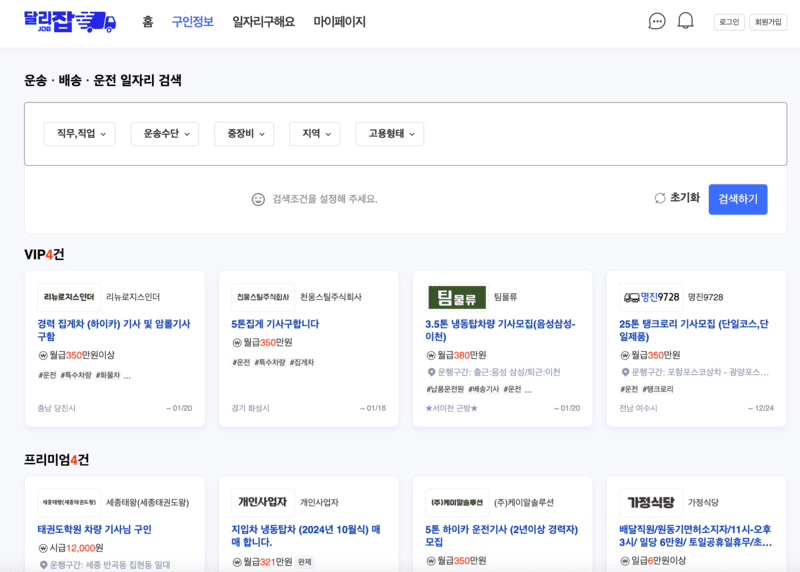800x572 pixels.
Task: Click the 충남 당진시 location text
Action: pyautogui.click(x=57, y=408)
